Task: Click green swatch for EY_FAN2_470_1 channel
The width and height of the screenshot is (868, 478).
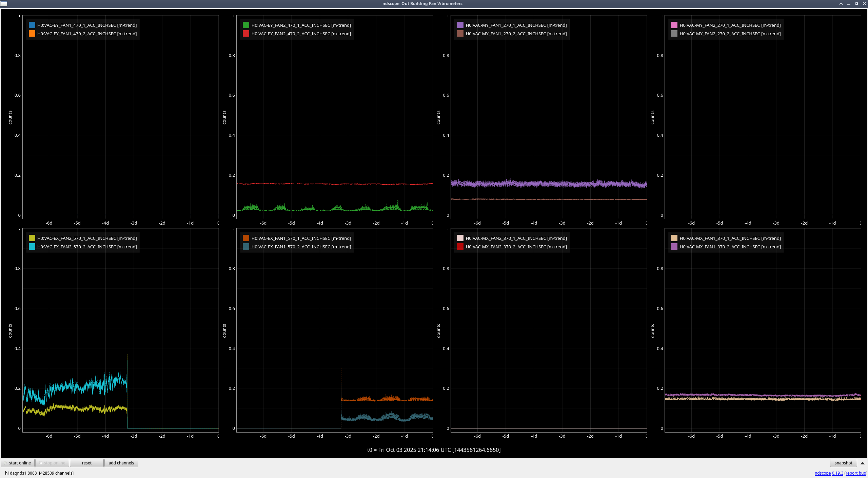Action: 246,25
